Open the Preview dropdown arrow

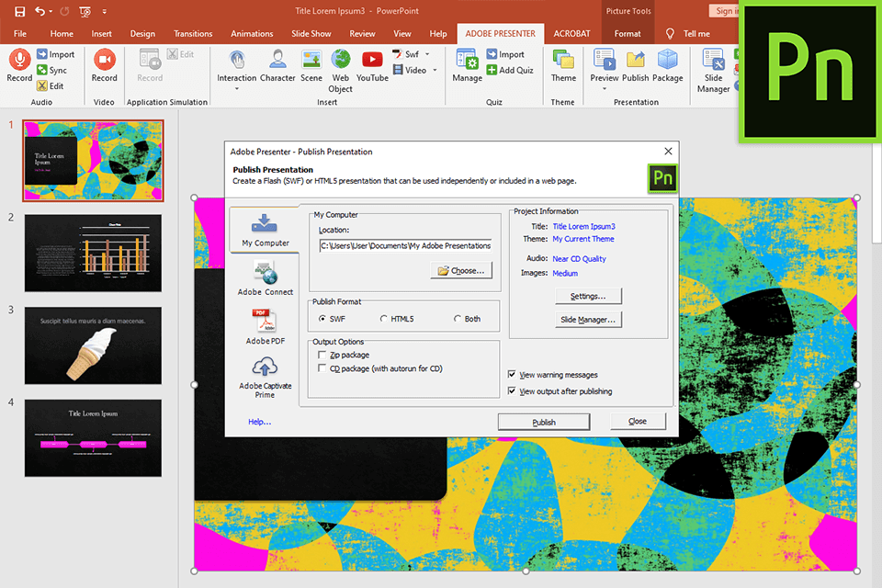click(x=605, y=89)
